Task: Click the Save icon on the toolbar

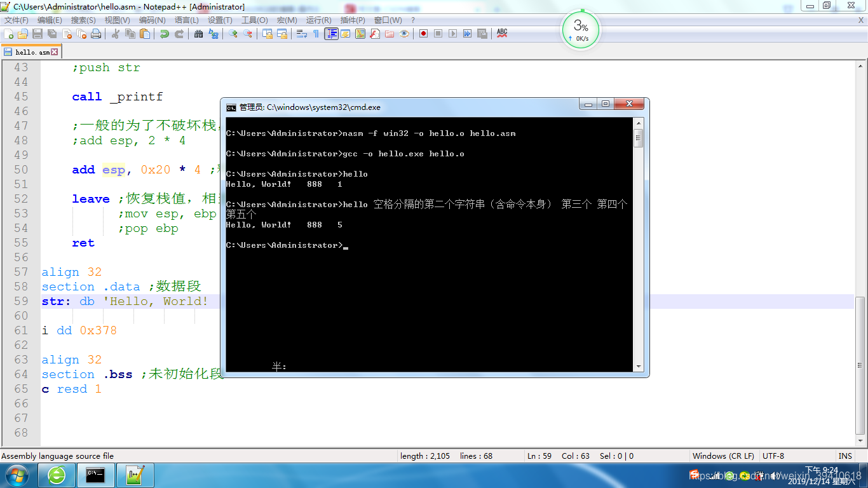Action: pyautogui.click(x=37, y=34)
